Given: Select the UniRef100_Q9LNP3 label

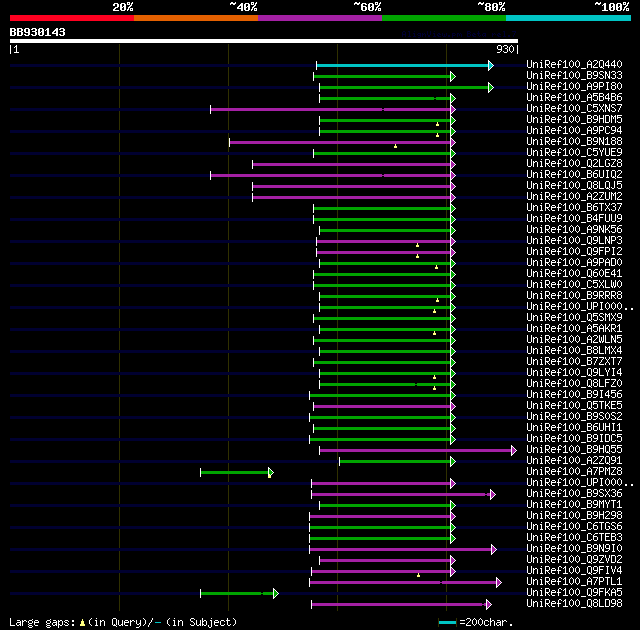Looking at the screenshot, I should (574, 241).
